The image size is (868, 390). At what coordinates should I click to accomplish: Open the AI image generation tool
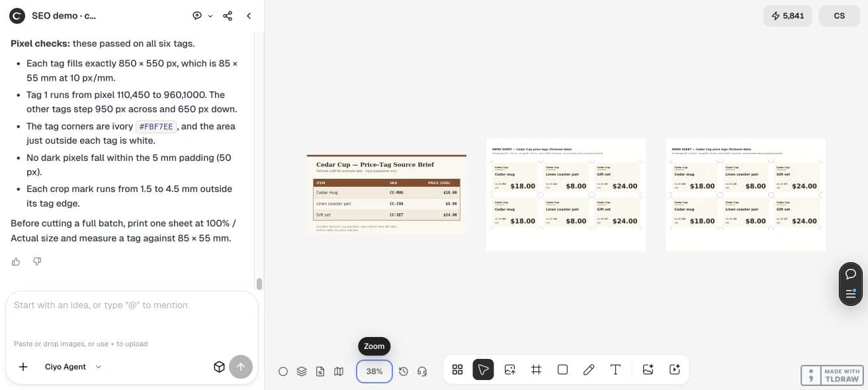tap(648, 369)
